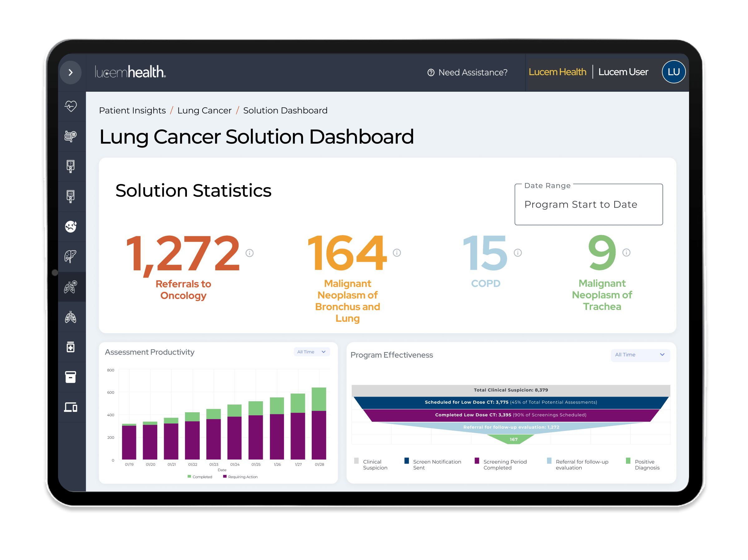Open the intestine cancer sidebar icon

pos(71,136)
